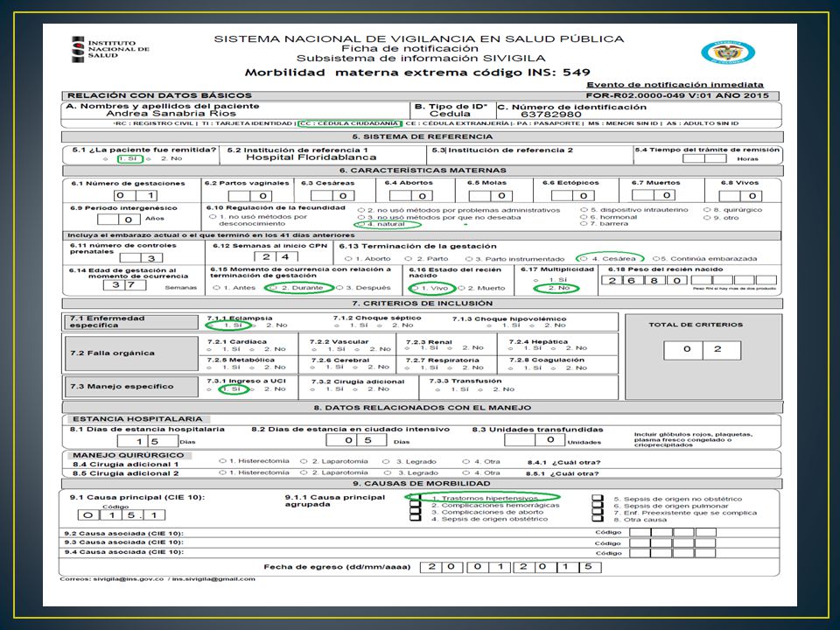Click the Fecha de egreso date boxes
The height and width of the screenshot is (630, 840).
pyautogui.click(x=509, y=567)
